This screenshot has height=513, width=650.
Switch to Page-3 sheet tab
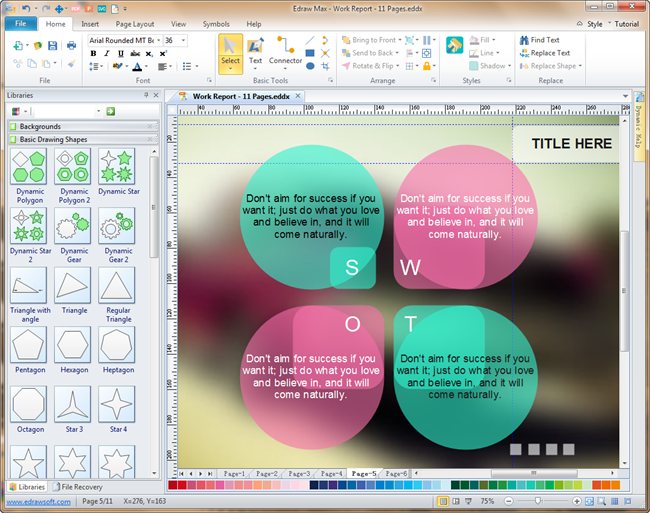click(299, 473)
